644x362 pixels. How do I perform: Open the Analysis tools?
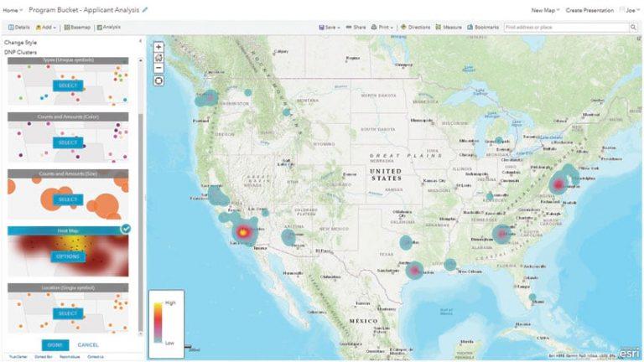click(x=108, y=27)
